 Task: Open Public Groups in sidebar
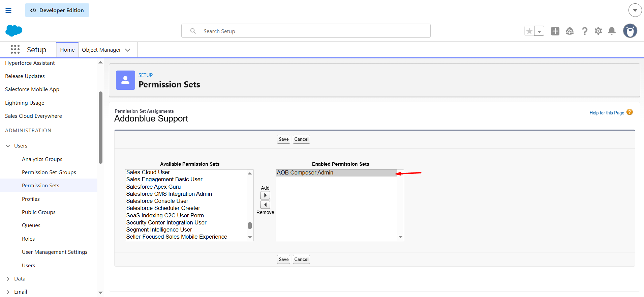(x=39, y=212)
